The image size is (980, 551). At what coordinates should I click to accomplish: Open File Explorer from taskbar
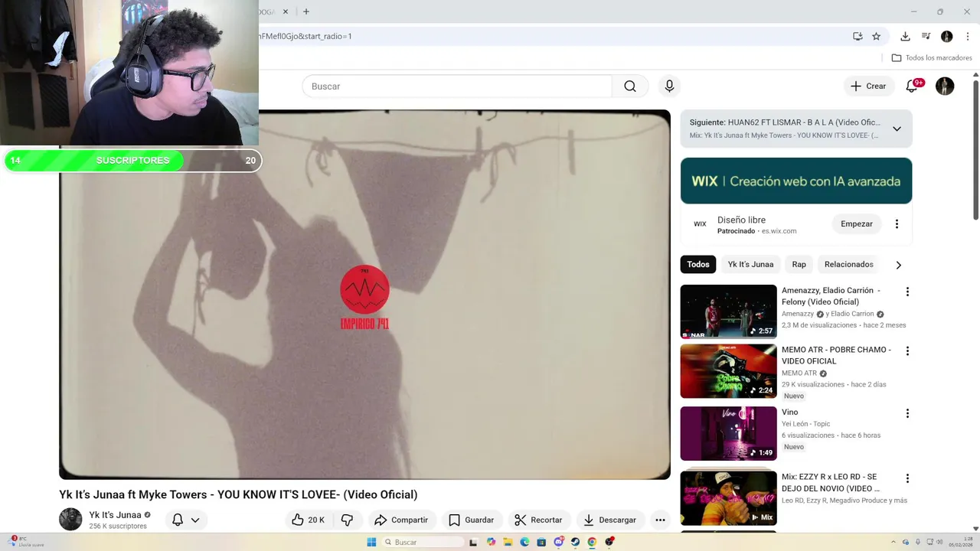pos(508,542)
